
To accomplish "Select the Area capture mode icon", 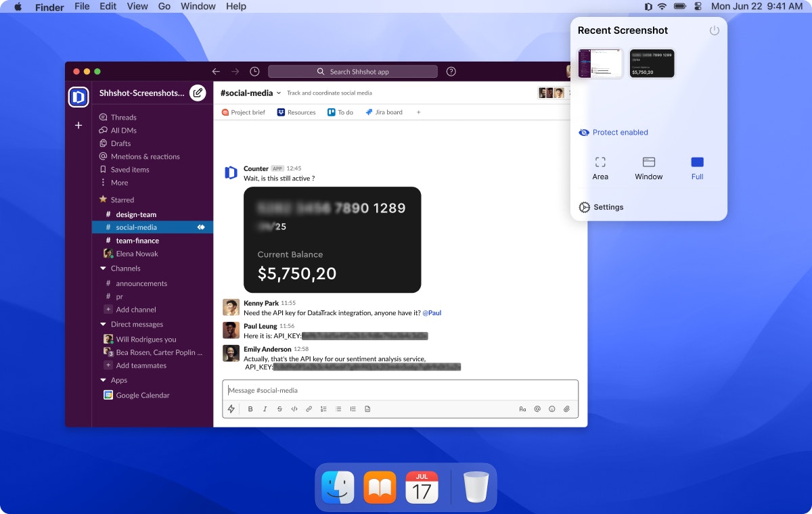I will [600, 162].
